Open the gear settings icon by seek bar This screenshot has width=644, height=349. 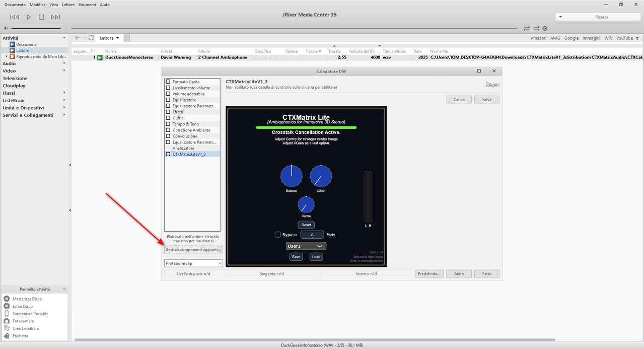click(x=545, y=28)
